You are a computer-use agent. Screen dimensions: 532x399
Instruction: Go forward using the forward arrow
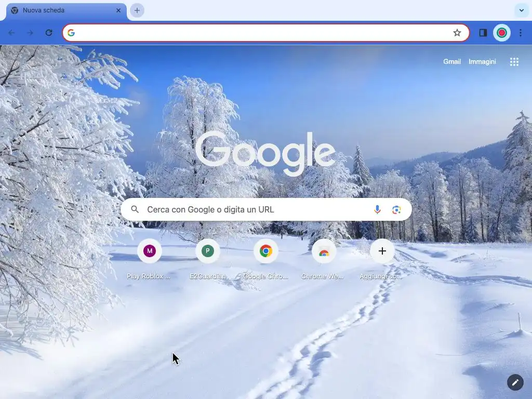click(30, 33)
